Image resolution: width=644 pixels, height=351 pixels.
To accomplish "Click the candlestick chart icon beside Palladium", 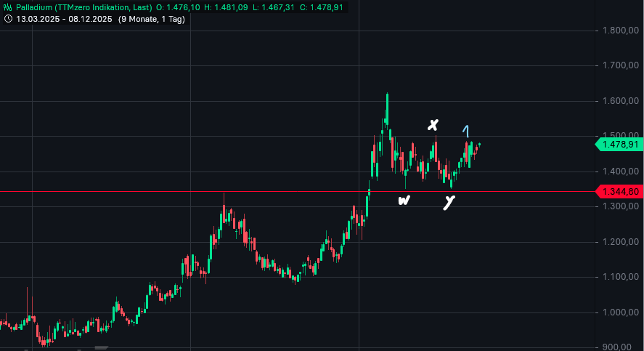I will coord(8,7).
